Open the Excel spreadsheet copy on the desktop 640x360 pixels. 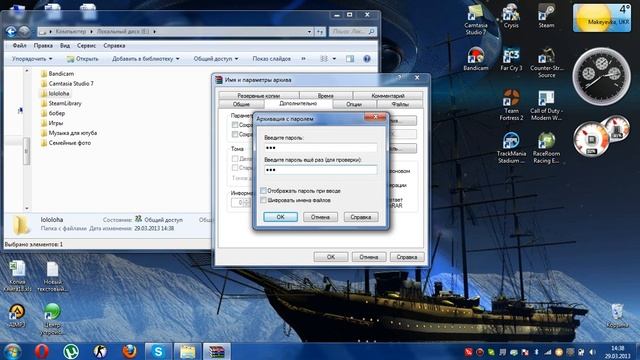tap(17, 276)
